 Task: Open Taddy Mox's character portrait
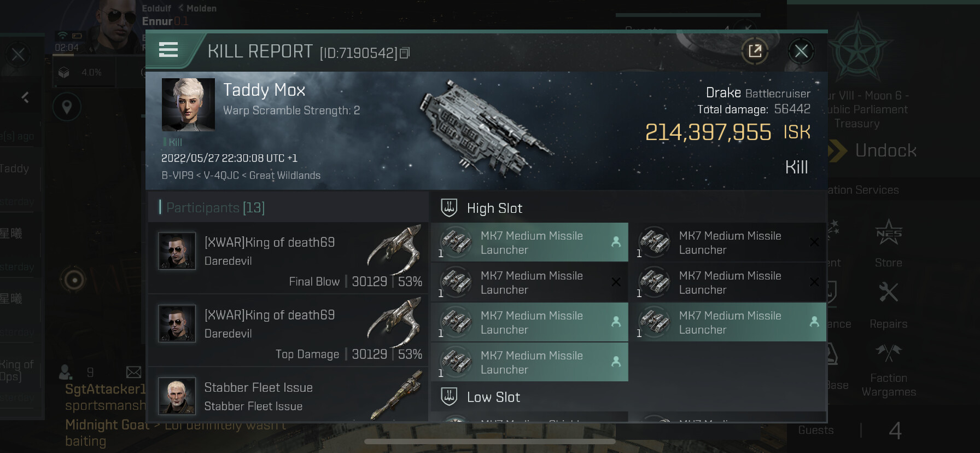pos(188,104)
